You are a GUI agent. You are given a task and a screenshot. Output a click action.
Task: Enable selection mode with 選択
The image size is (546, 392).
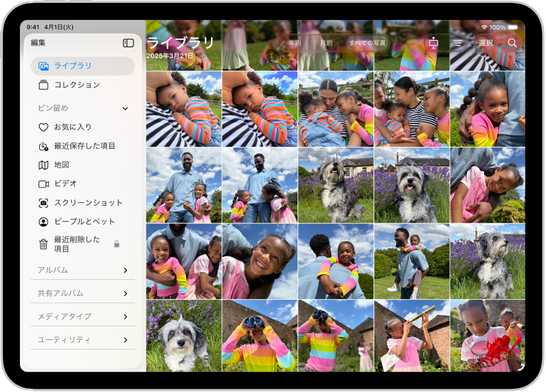click(x=485, y=43)
